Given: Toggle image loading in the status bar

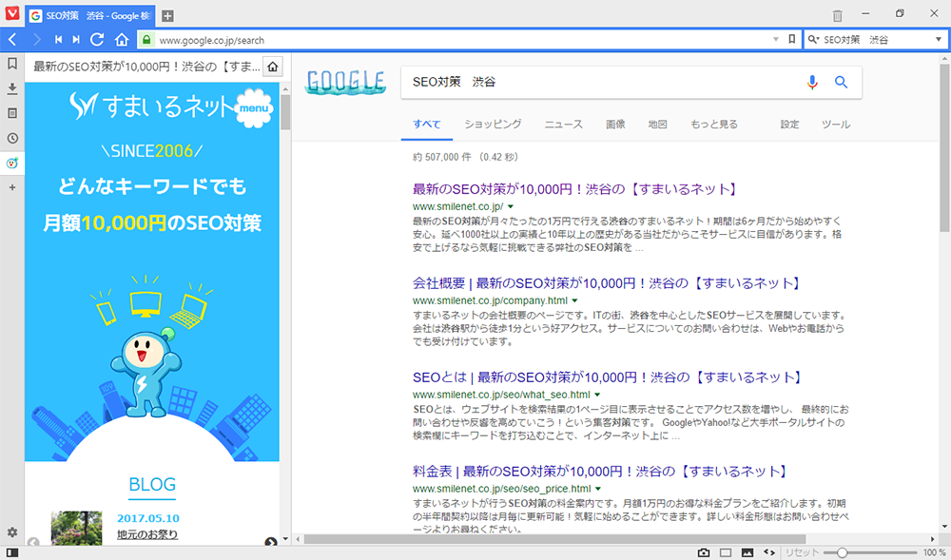Looking at the screenshot, I should pos(747,552).
